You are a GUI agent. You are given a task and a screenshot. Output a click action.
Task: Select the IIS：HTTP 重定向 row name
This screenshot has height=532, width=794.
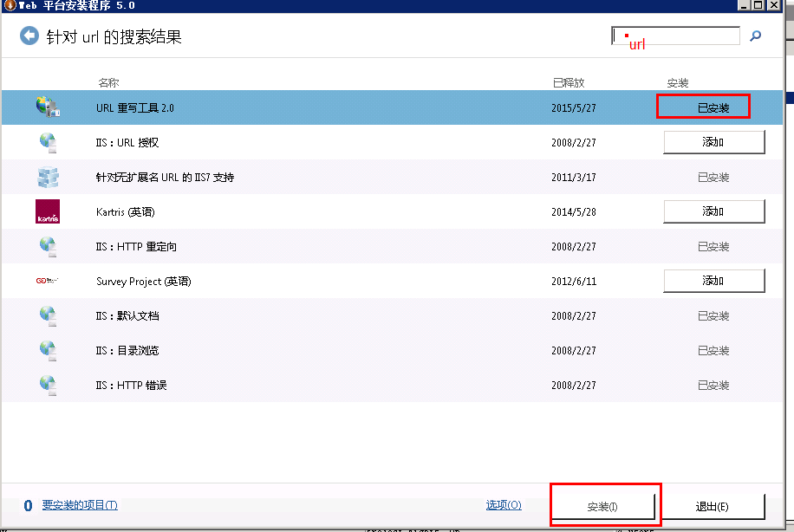tap(136, 247)
